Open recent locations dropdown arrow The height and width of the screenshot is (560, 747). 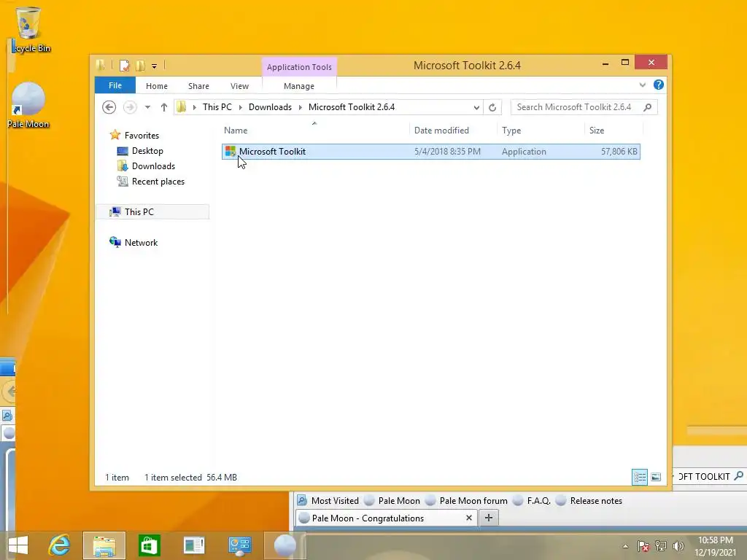coord(147,107)
